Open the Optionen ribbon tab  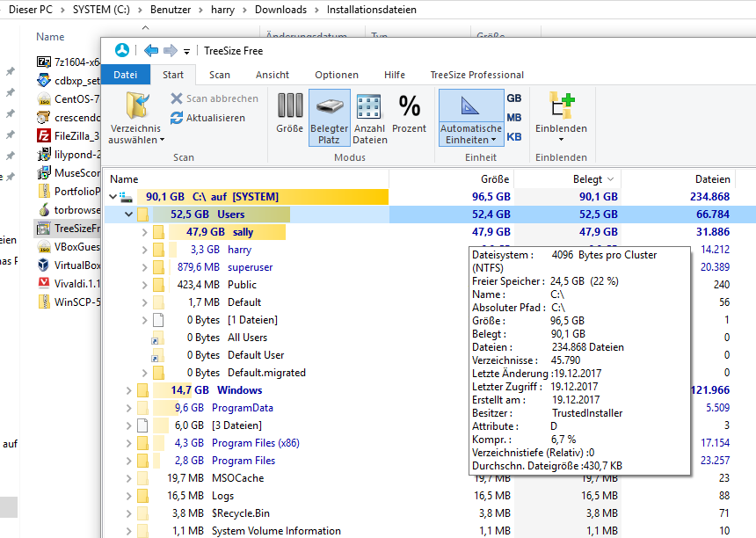(x=337, y=75)
